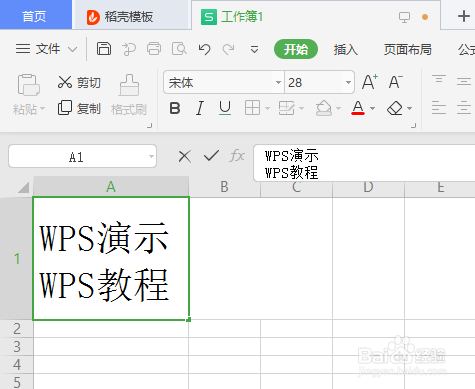Click the middle align icon
The width and height of the screenshot is (475, 389).
pyautogui.click(x=464, y=81)
